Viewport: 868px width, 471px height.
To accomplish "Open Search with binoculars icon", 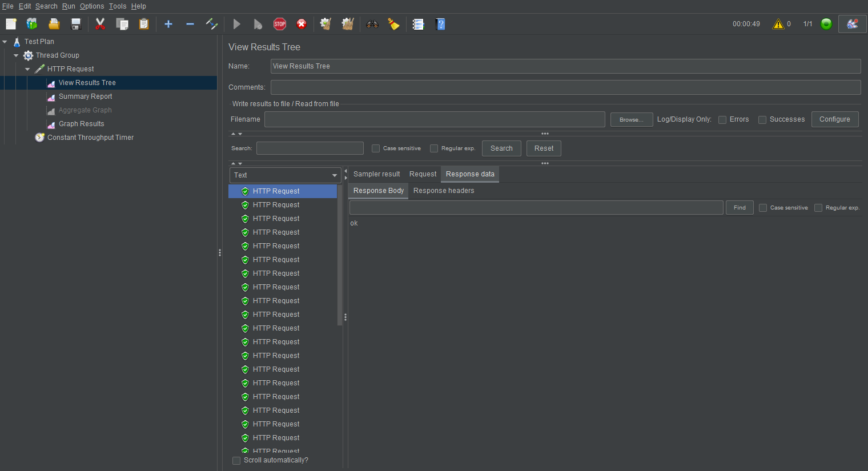I will pos(372,24).
